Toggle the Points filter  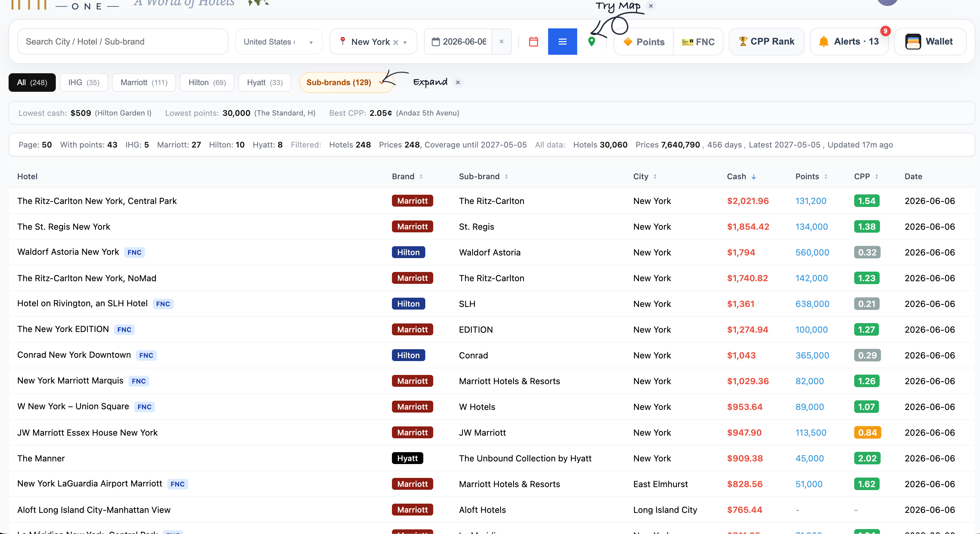point(644,42)
